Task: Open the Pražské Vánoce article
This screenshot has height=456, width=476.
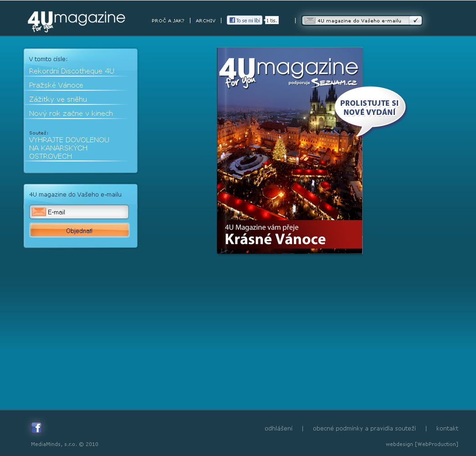Action: (56, 85)
